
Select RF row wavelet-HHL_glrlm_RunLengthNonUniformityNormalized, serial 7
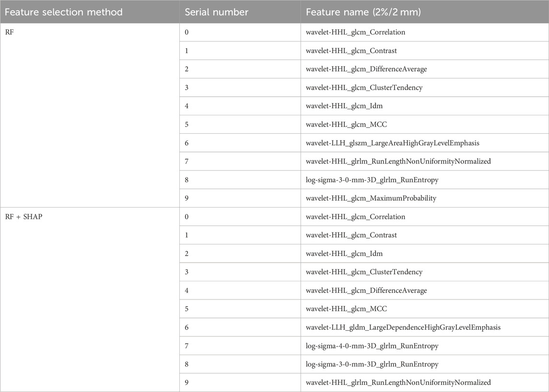coord(425,161)
